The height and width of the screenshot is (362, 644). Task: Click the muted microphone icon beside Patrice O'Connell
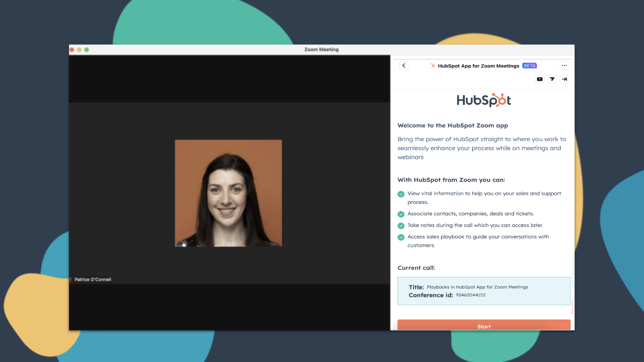pyautogui.click(x=72, y=279)
